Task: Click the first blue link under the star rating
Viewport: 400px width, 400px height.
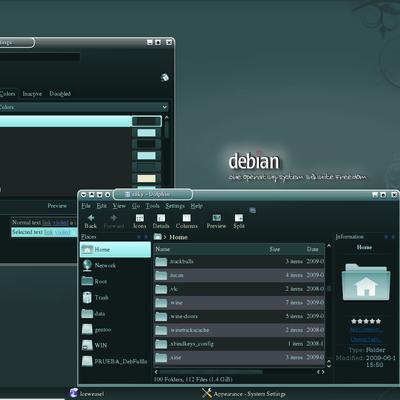Action: (366, 330)
